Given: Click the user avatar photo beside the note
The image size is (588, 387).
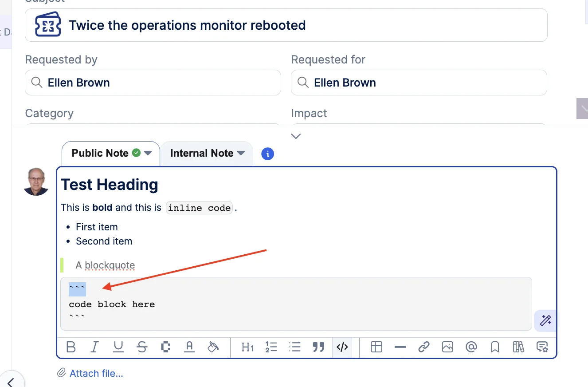Looking at the screenshot, I should pyautogui.click(x=36, y=182).
